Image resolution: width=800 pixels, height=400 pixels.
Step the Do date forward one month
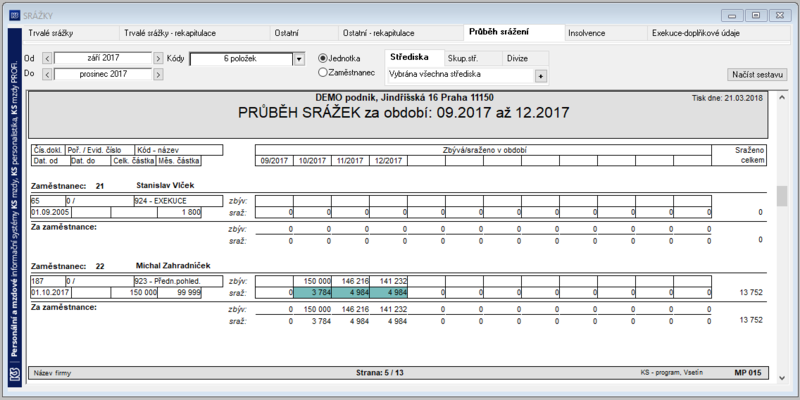tap(158, 74)
